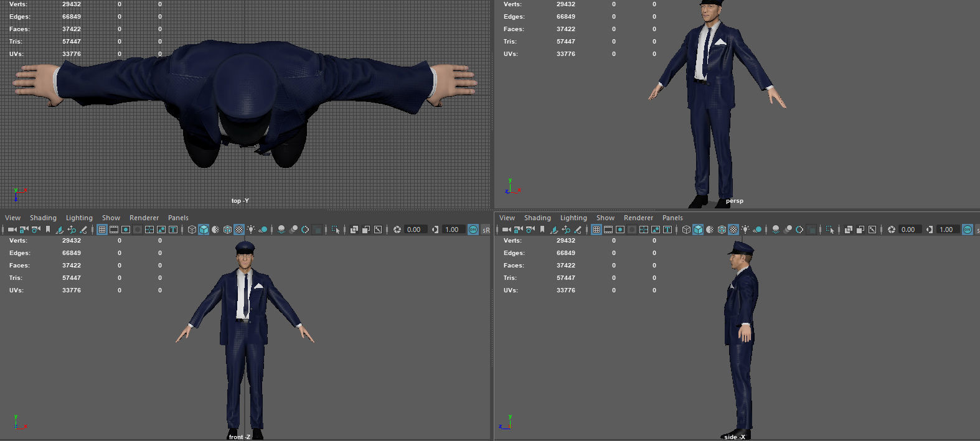This screenshot has width=980, height=441.
Task: Open Camera Attributes icon in front panel
Action: pyautogui.click(x=35, y=230)
